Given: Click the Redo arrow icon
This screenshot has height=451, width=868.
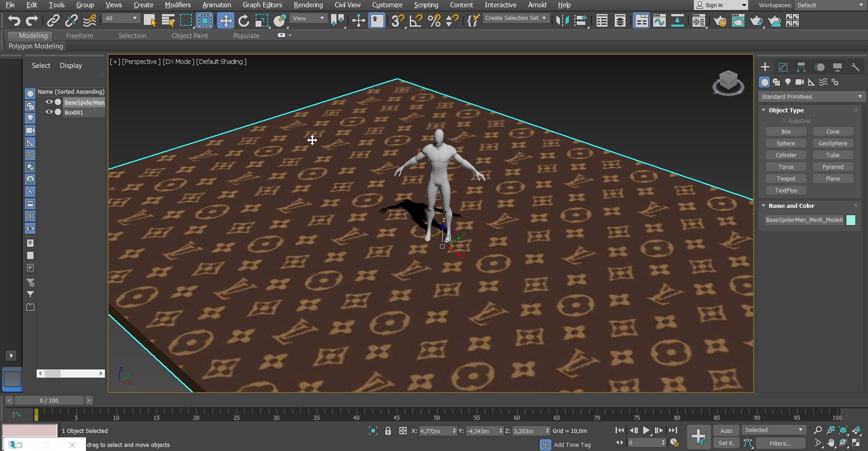Looking at the screenshot, I should [32, 21].
